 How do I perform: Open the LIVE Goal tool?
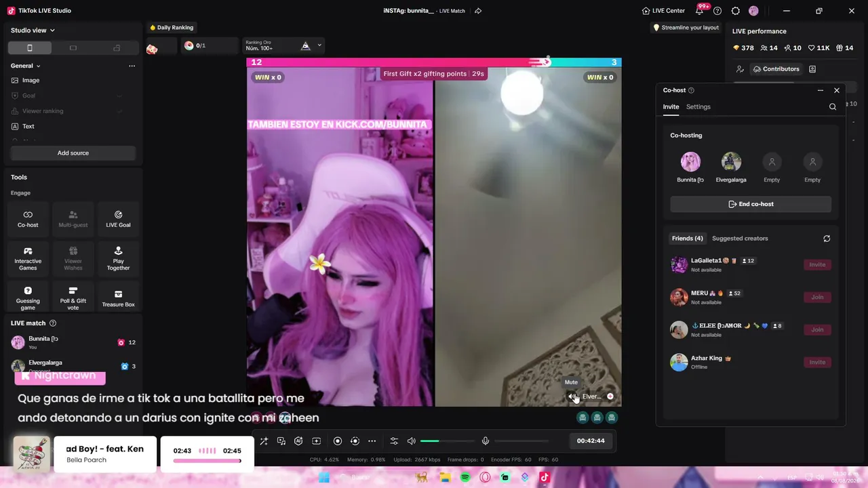click(118, 219)
